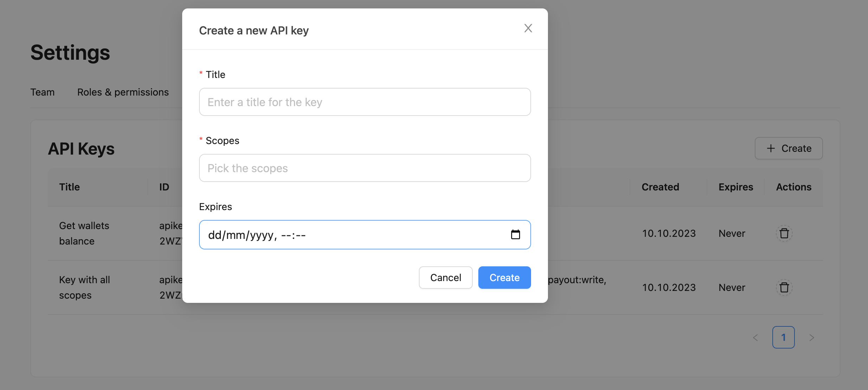Click the Expires column header

tap(735, 187)
